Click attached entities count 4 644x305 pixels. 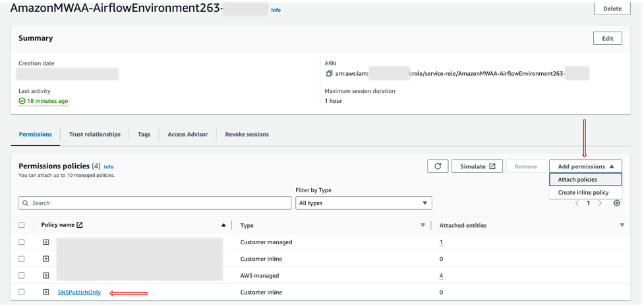tap(441, 276)
